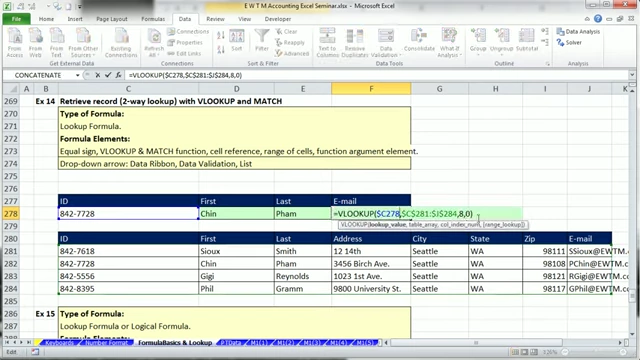
Task: Switch to the Formulas tab
Action: [x=153, y=19]
